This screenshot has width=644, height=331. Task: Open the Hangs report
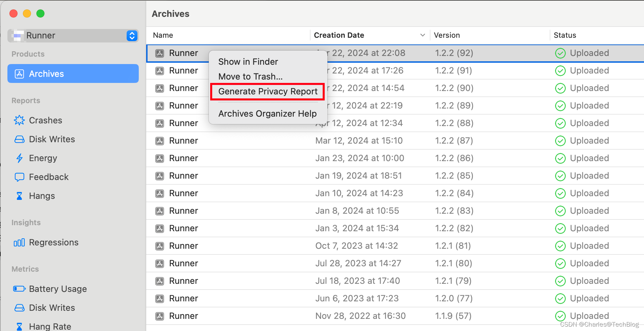tap(42, 196)
